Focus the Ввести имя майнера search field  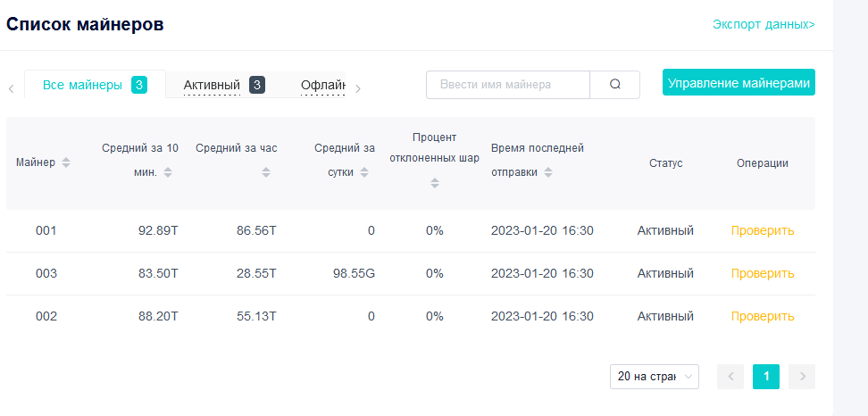tap(508, 85)
